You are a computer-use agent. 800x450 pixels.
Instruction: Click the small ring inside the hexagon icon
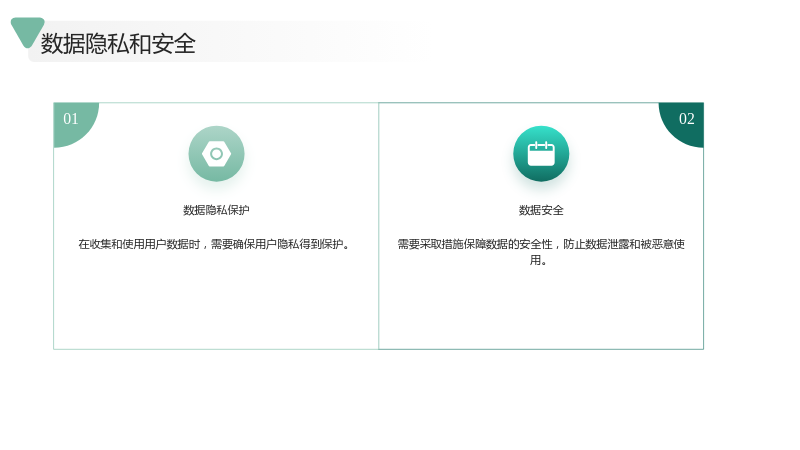point(216,154)
